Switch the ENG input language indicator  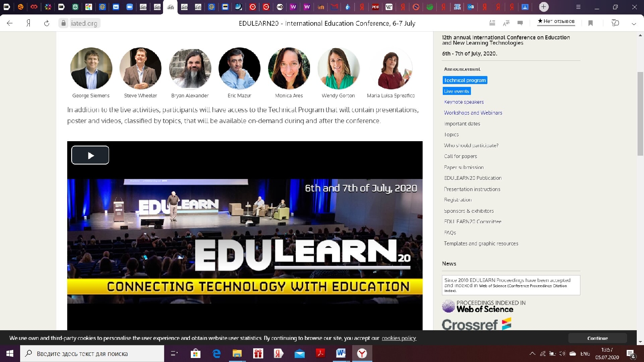pyautogui.click(x=585, y=354)
